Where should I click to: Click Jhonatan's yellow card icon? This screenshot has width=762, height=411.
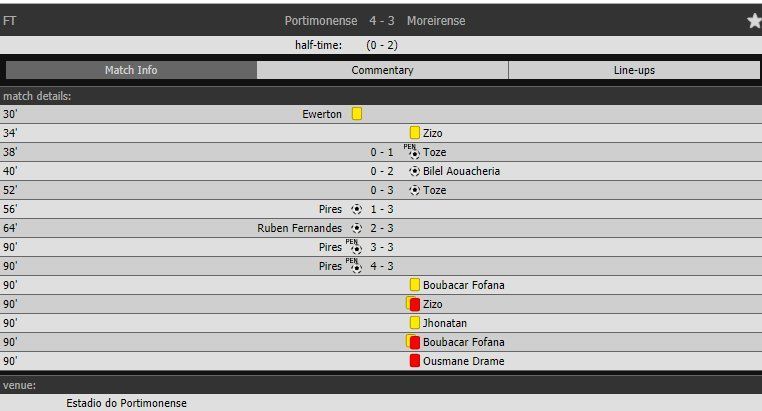tap(414, 323)
